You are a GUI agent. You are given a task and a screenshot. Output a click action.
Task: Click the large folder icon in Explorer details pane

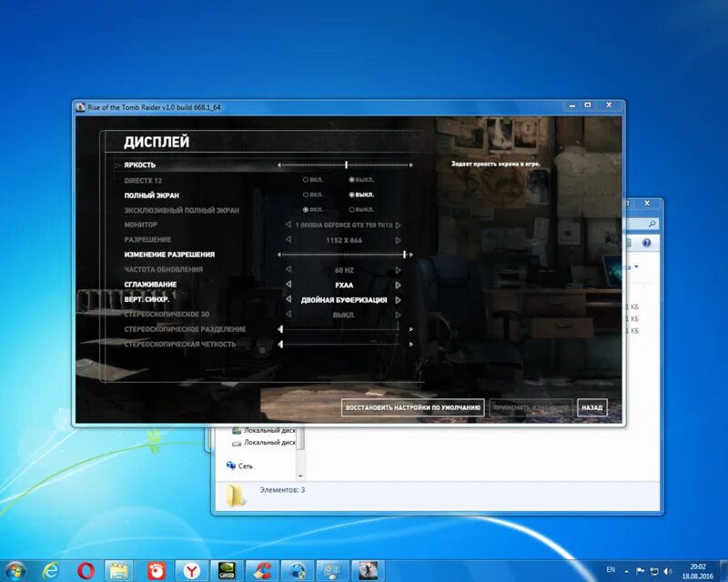236,495
